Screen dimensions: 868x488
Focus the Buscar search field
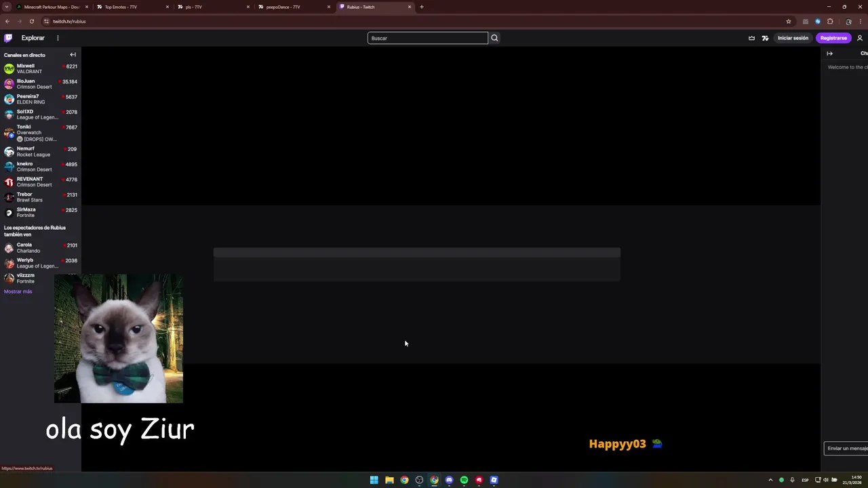coord(428,38)
